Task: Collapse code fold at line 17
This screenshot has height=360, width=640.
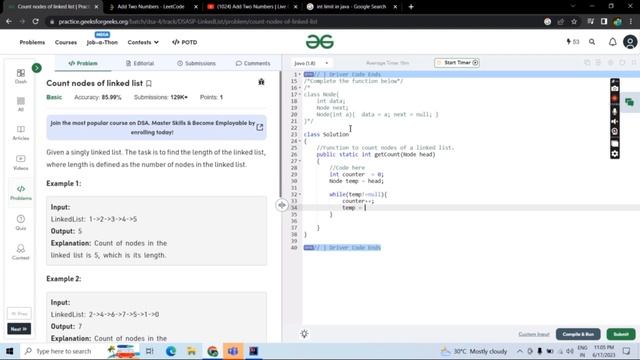Action: tap(300, 94)
